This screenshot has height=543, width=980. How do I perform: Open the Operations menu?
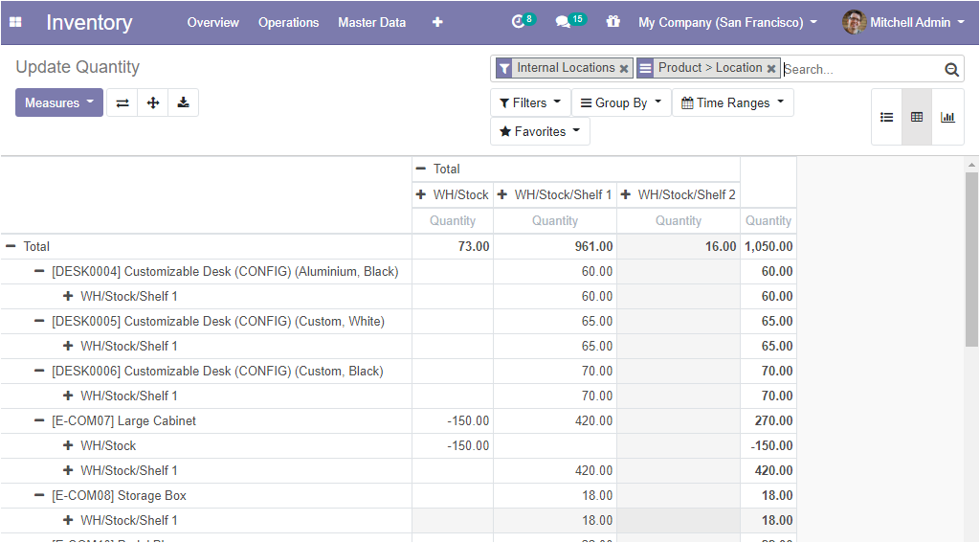[x=289, y=23]
